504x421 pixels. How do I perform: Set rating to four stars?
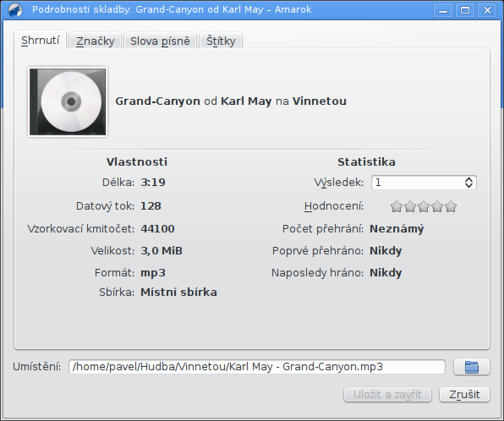pos(437,206)
